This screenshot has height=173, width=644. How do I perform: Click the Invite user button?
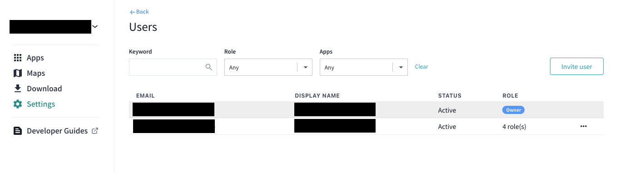(x=577, y=66)
